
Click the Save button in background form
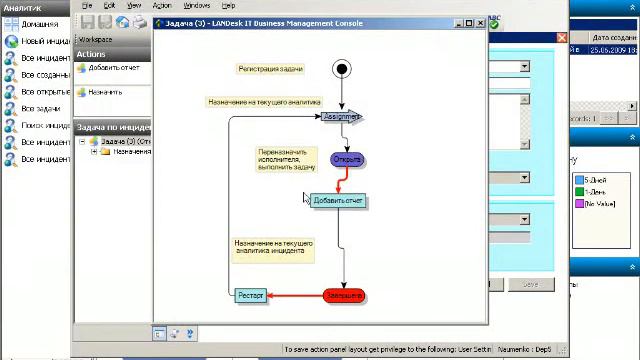point(531,284)
